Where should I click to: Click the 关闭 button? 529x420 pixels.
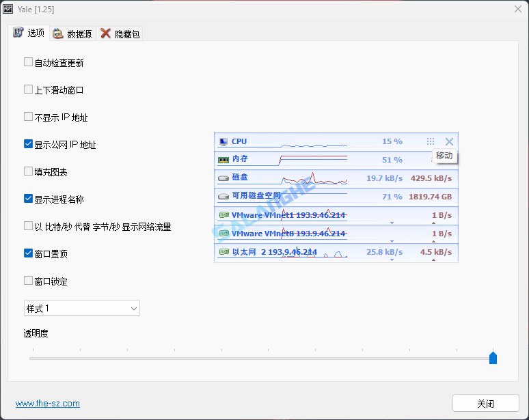pyautogui.click(x=485, y=403)
